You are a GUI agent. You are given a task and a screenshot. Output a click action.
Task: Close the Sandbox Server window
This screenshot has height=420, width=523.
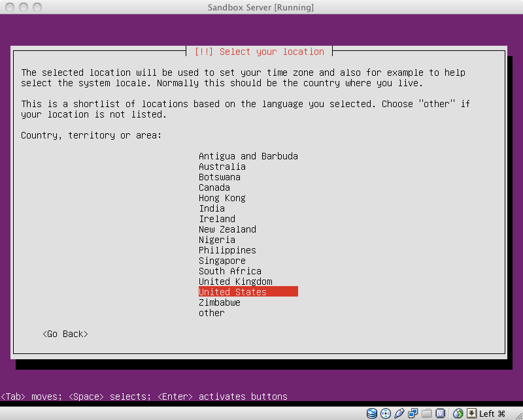pyautogui.click(x=10, y=7)
